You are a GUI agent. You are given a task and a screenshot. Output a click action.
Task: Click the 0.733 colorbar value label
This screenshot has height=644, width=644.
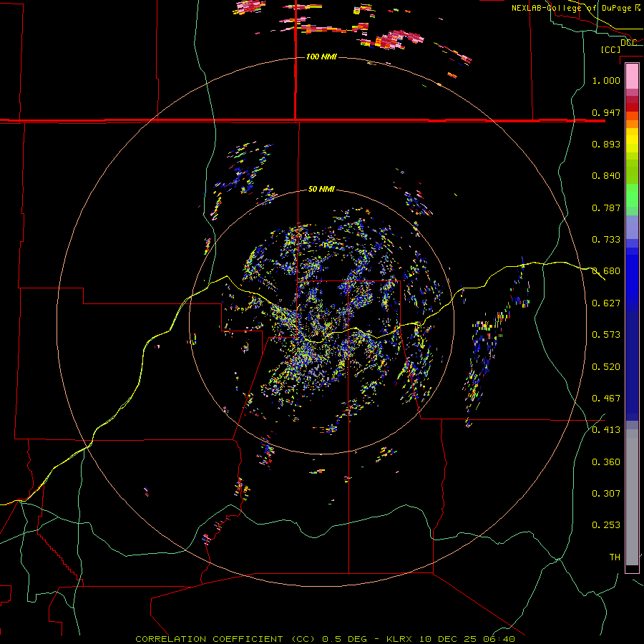click(x=606, y=240)
